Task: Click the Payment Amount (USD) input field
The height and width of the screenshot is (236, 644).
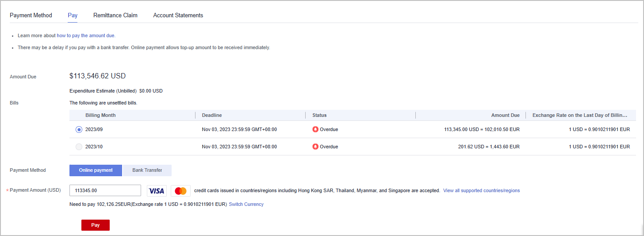Action: coord(105,190)
